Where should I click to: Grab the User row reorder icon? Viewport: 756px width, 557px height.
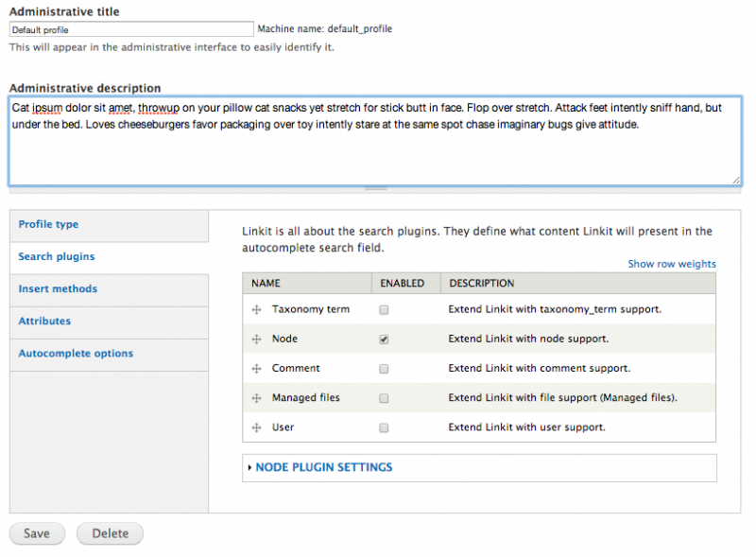[x=255, y=426]
